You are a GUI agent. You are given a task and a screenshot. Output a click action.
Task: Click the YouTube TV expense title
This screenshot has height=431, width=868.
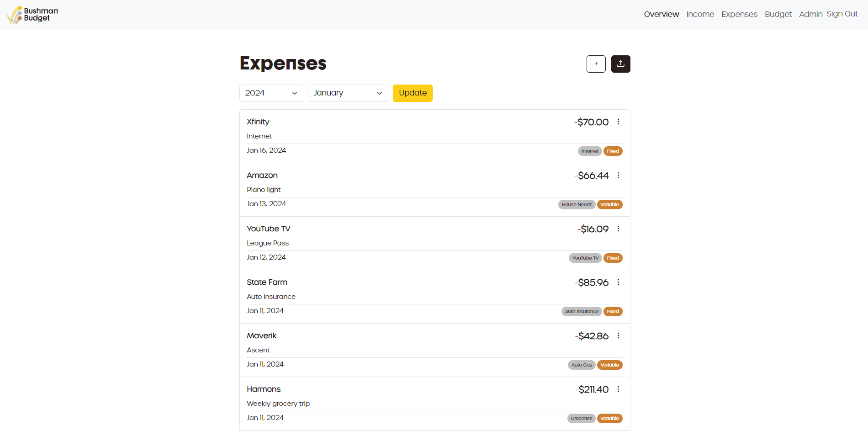click(x=269, y=229)
